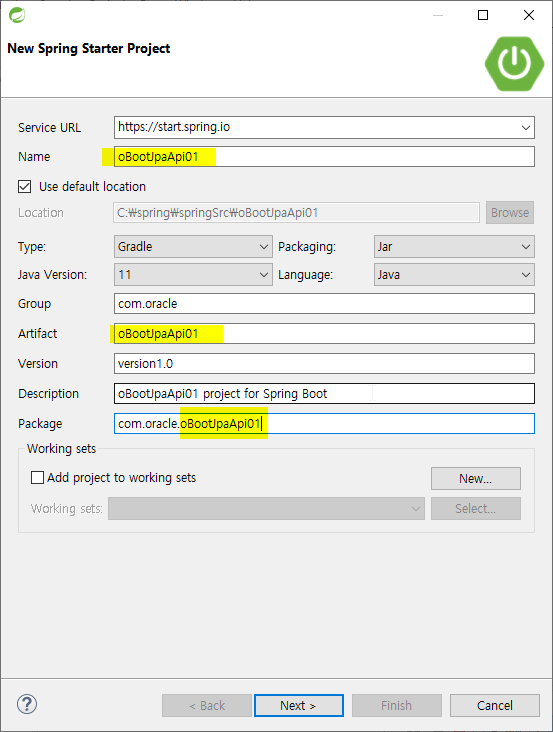Expand the Type Gradle dropdown
The width and height of the screenshot is (553, 732).
click(x=193, y=246)
